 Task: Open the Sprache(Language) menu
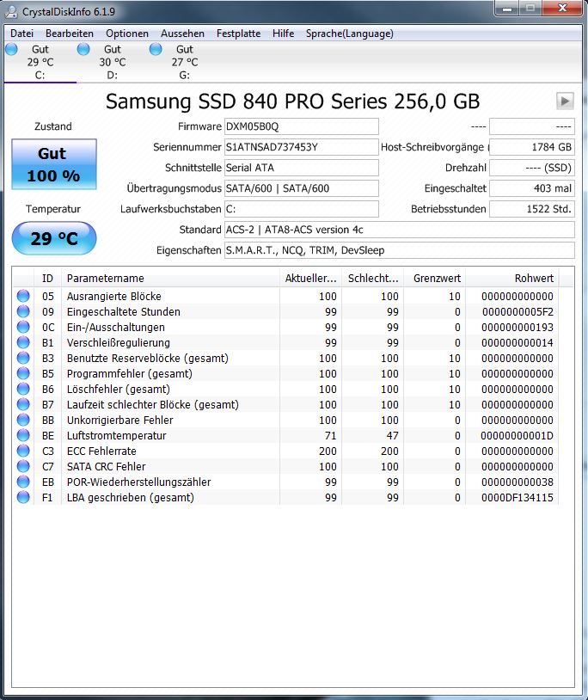pyautogui.click(x=350, y=34)
